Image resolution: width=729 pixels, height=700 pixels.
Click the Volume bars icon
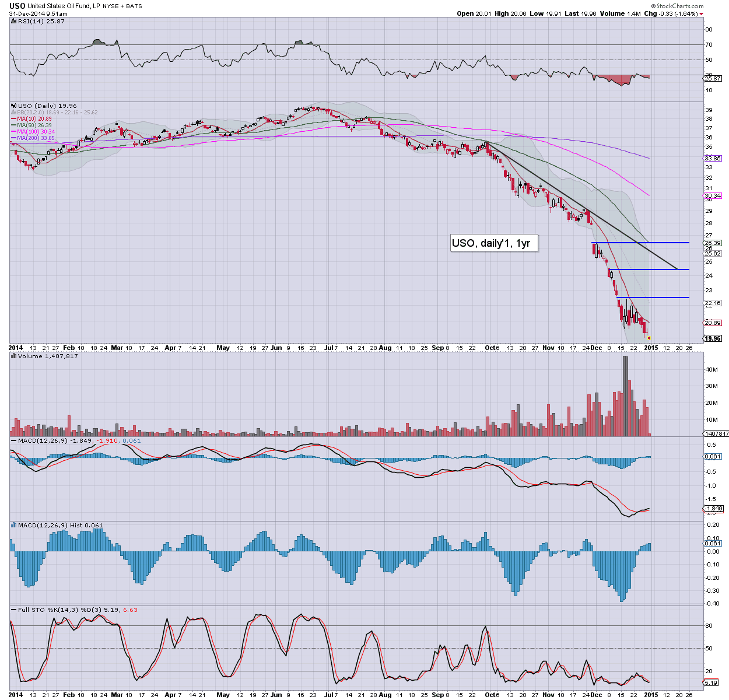click(14, 356)
